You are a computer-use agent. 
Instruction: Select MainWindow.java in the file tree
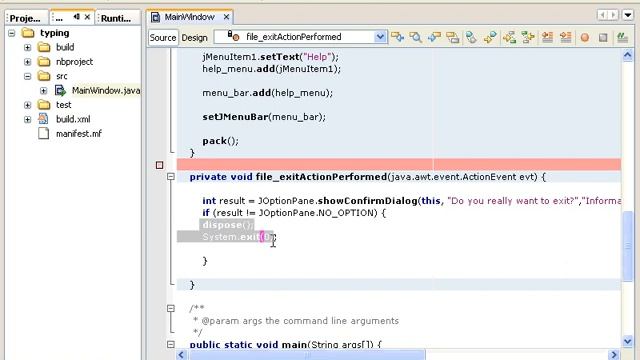point(106,90)
